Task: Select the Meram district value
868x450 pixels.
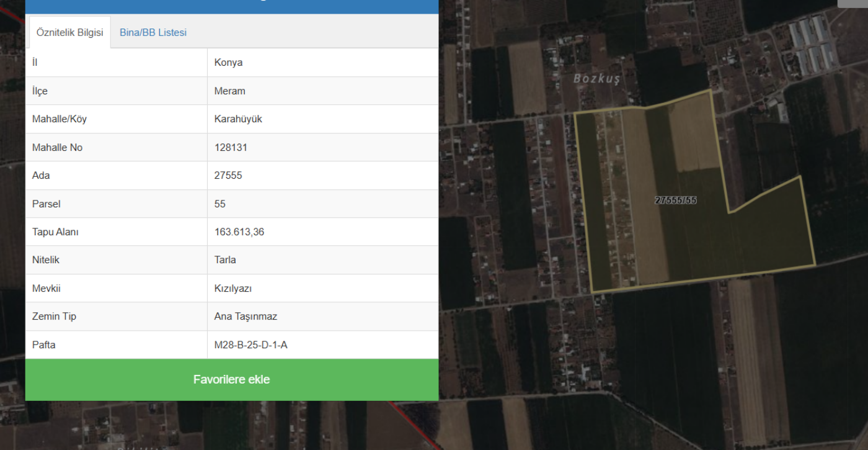Action: click(x=229, y=91)
